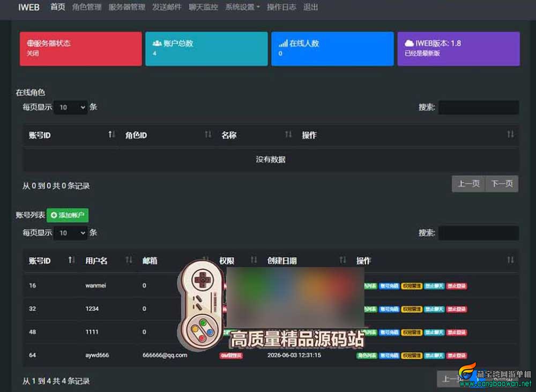This screenshot has width=536, height=392.
Task: Open the 首页 home menu item
Action: 58,7
